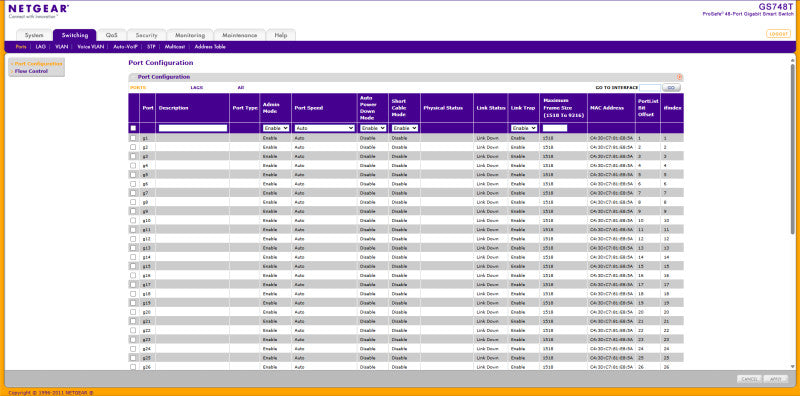The width and height of the screenshot is (800, 396).
Task: Open the STP submenu
Action: [151, 46]
